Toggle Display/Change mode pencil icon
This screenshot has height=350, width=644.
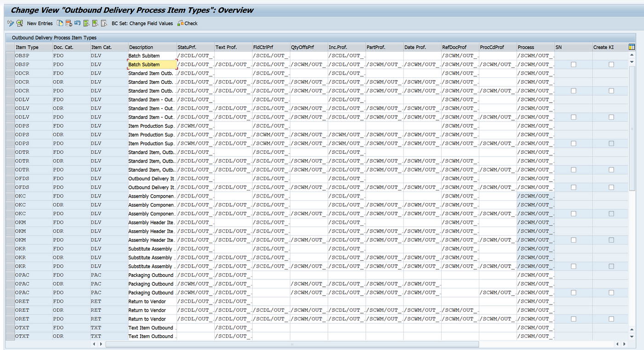[x=11, y=23]
